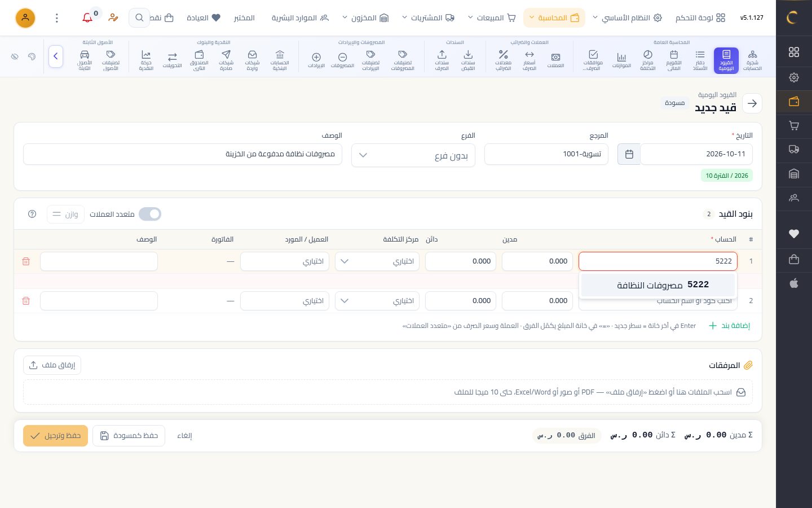Click إضافة بند (add line) link
Viewport: 812px width, 508px height.
click(730, 326)
